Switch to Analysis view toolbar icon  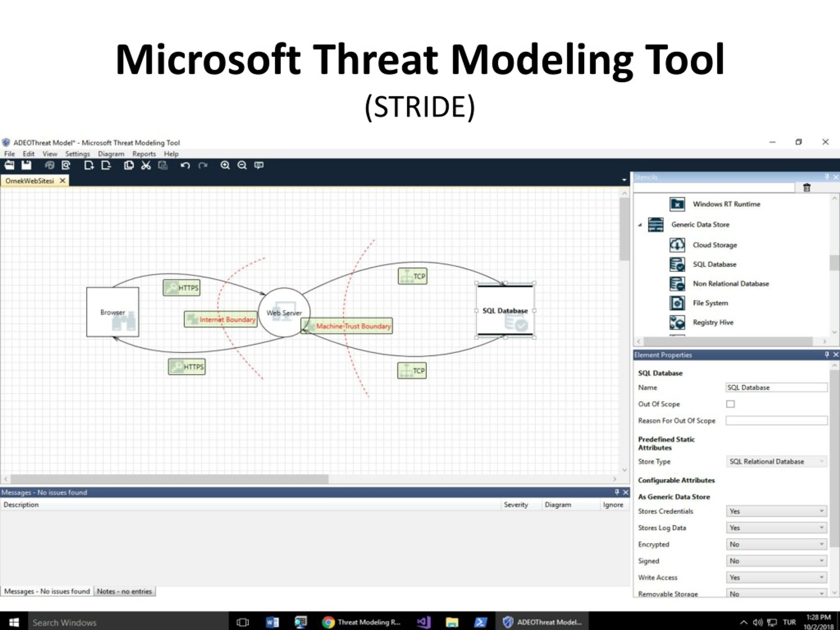66,165
